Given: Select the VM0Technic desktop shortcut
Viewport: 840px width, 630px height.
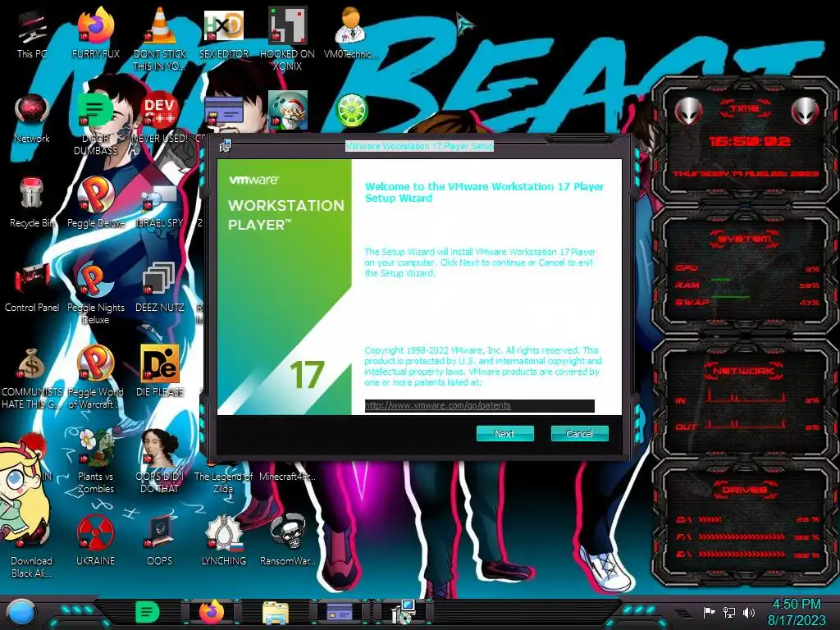Looking at the screenshot, I should pos(351,34).
